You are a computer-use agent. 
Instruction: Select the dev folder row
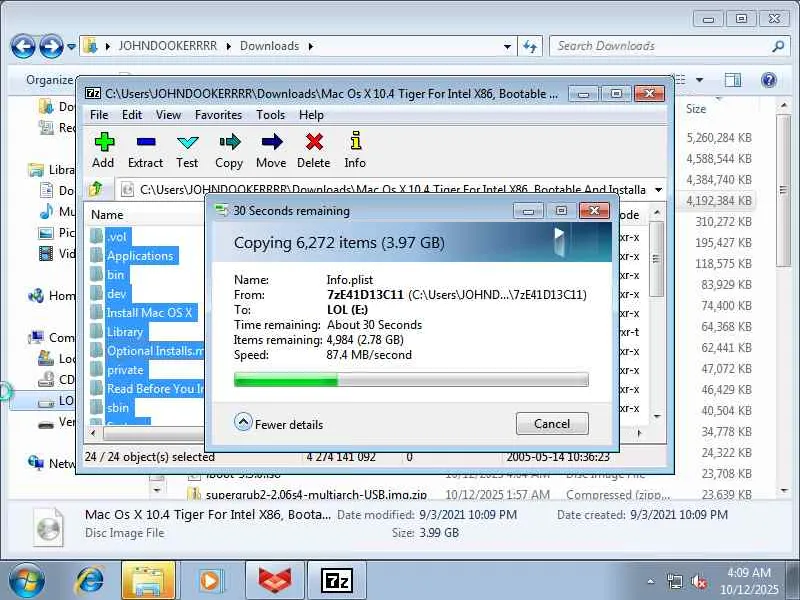117,294
